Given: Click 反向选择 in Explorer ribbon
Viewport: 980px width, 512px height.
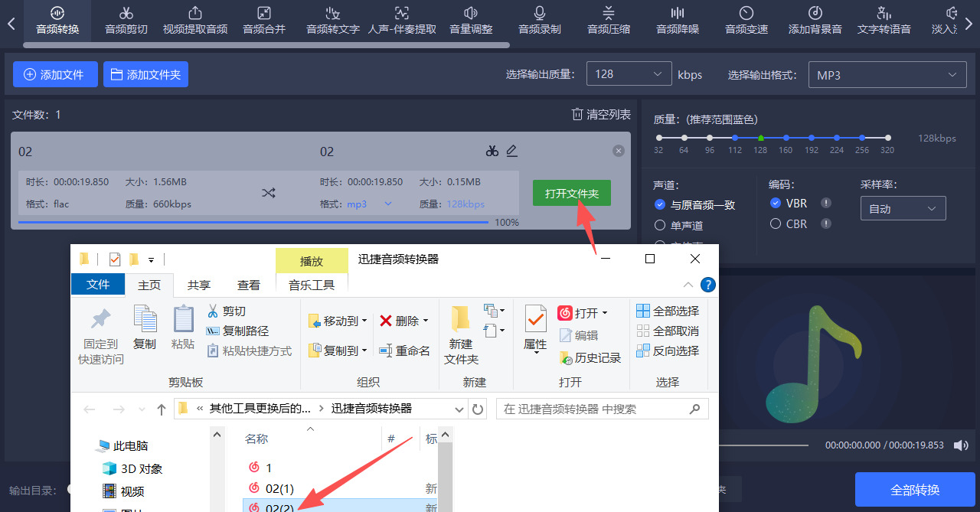Looking at the screenshot, I should tap(668, 351).
